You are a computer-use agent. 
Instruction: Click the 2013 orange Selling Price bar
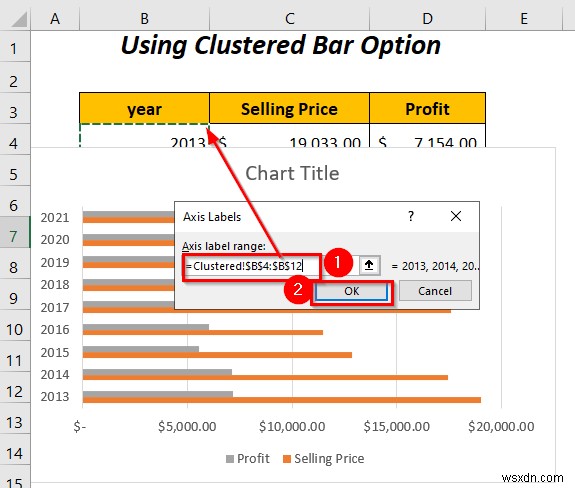click(x=282, y=400)
